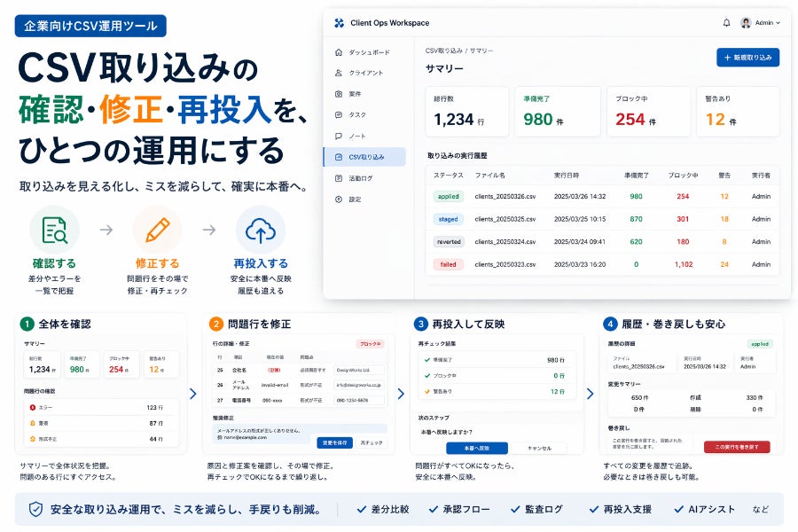Image resolution: width=798 pixels, height=532 pixels.
Task: Open the Admin user dropdown
Action: click(761, 23)
